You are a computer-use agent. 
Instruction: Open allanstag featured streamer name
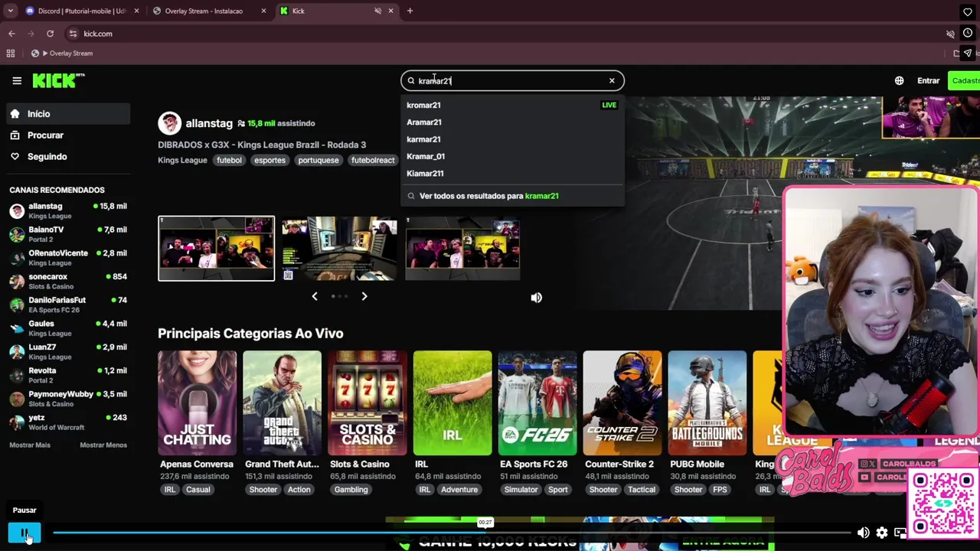209,123
